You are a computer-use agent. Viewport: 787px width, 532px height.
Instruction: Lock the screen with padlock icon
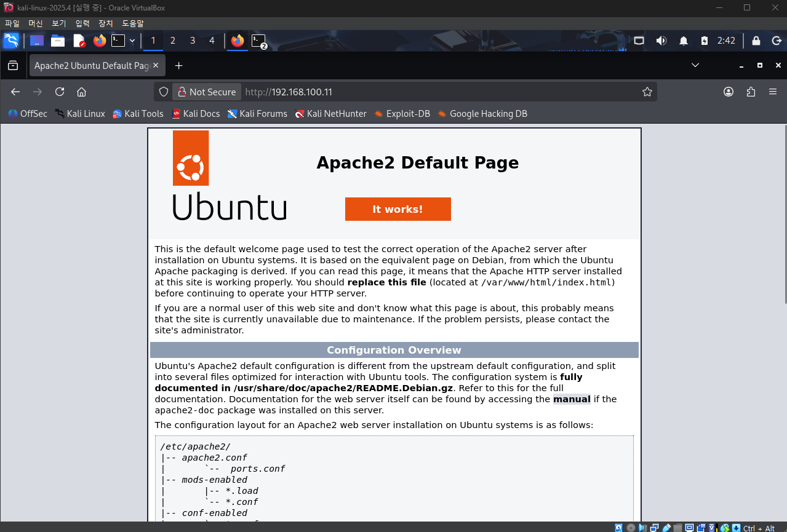tap(756, 41)
